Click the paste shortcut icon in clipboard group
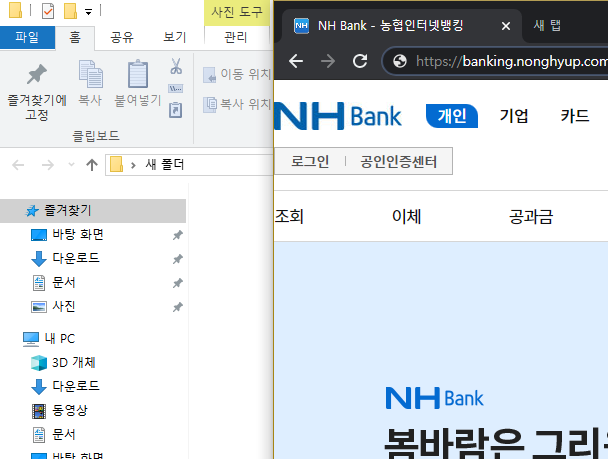The width and height of the screenshot is (608, 459). (x=176, y=110)
